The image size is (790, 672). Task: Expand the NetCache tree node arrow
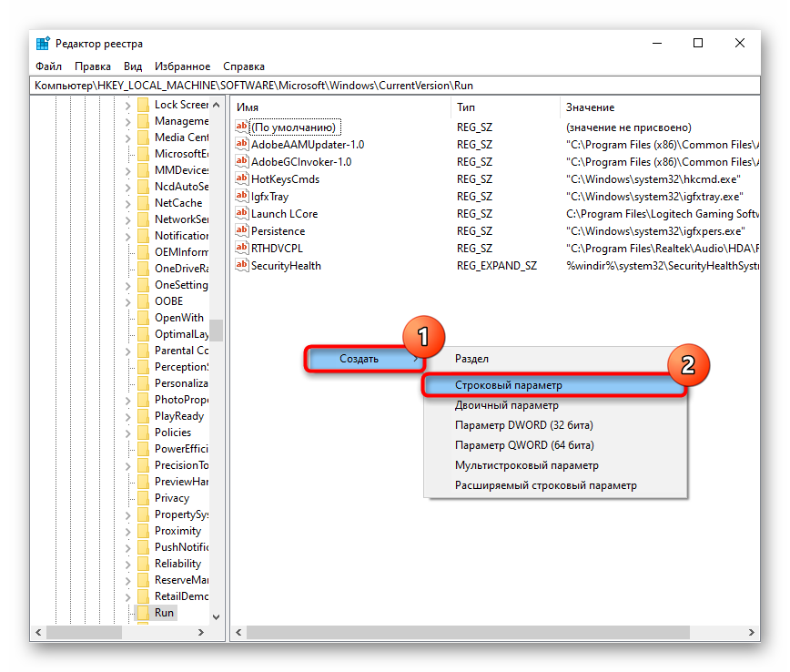coord(127,203)
